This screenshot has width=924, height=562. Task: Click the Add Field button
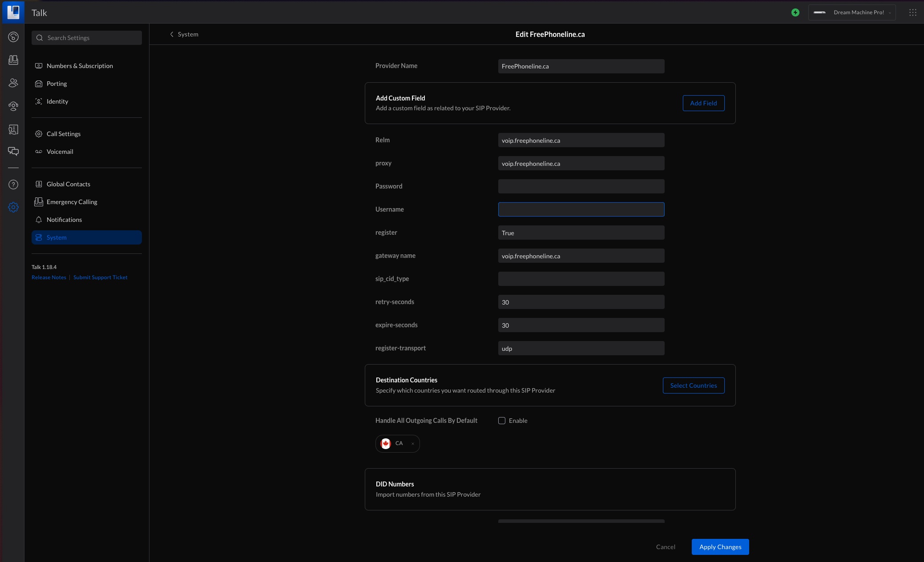(703, 103)
